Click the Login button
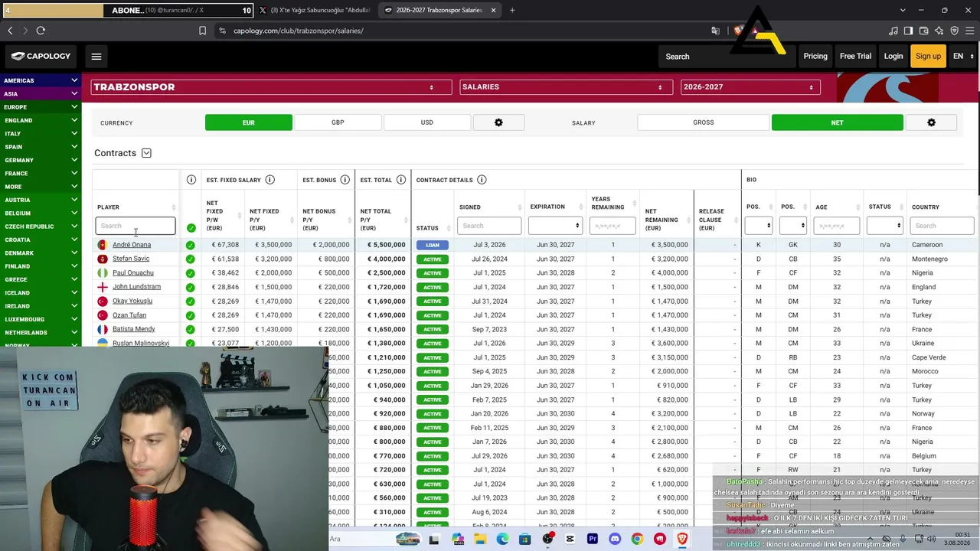The height and width of the screenshot is (551, 980). (893, 56)
